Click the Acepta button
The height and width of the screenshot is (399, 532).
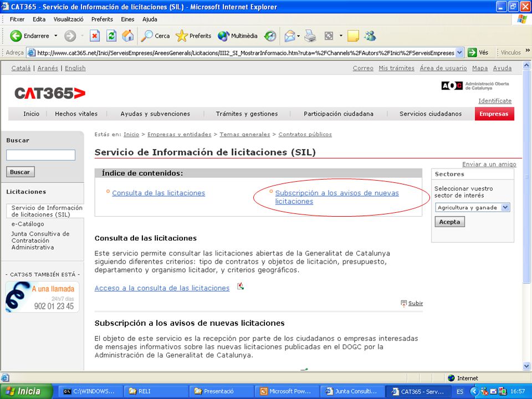tap(449, 222)
